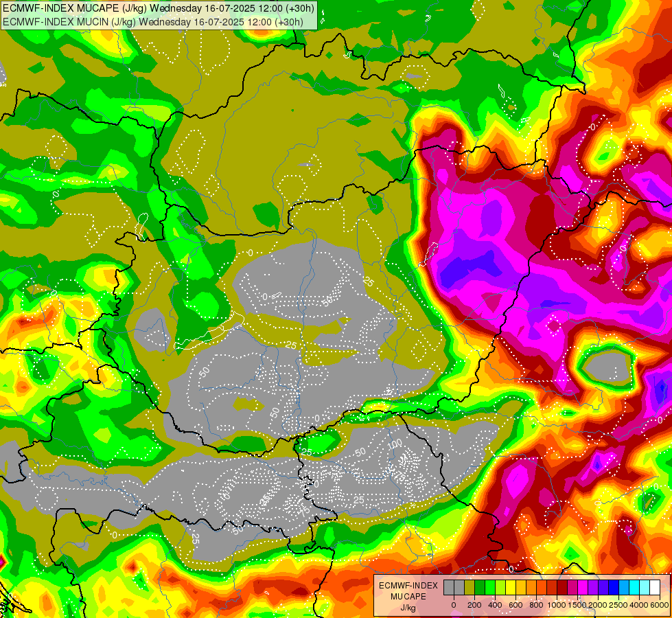Click the ECMWF-INDEX MUCAPE title line
This screenshot has height=618, width=672.
[x=159, y=8]
